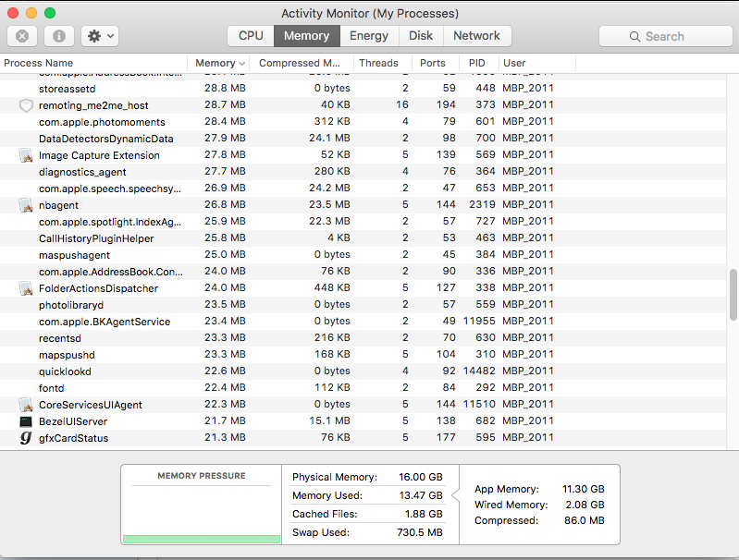Click the green Memory Pressure graph bar

202,539
